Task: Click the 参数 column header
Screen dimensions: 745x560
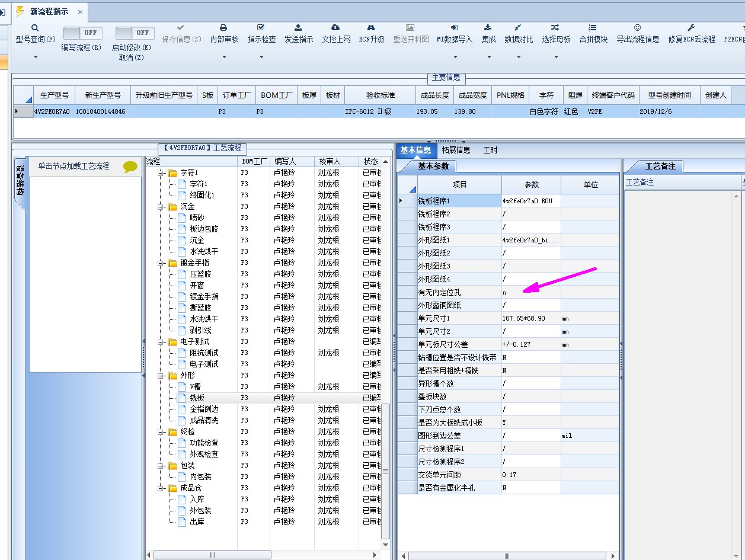Action: [532, 185]
